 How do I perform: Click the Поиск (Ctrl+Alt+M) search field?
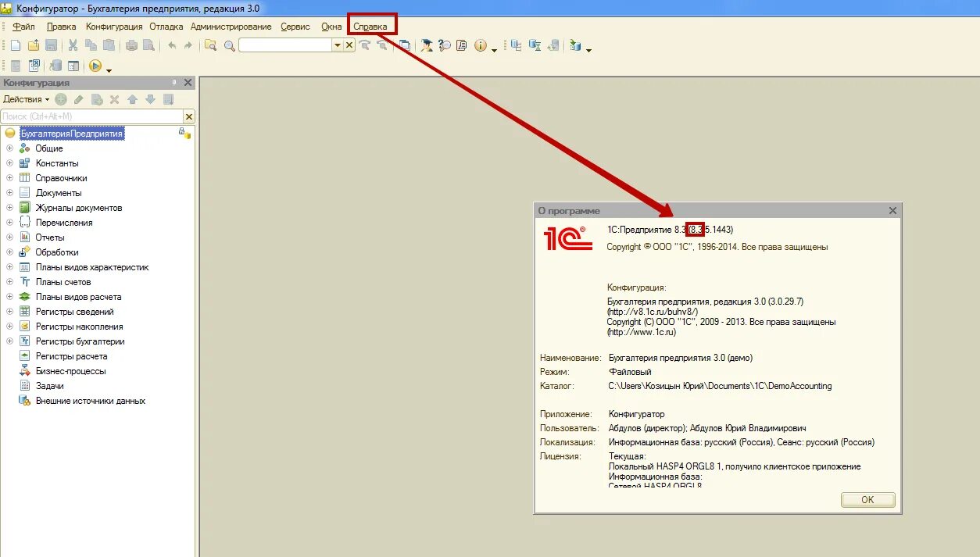tap(92, 116)
